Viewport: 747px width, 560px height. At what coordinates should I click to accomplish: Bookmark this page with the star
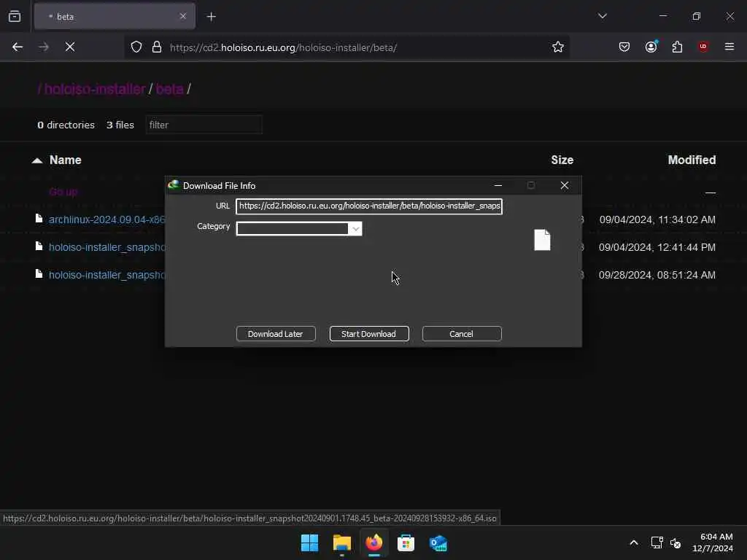[x=558, y=47]
